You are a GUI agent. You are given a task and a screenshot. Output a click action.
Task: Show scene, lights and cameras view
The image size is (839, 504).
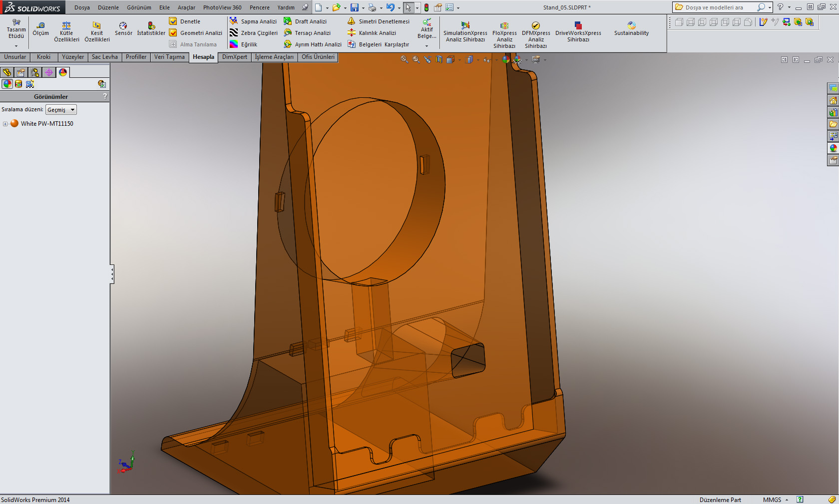point(30,84)
